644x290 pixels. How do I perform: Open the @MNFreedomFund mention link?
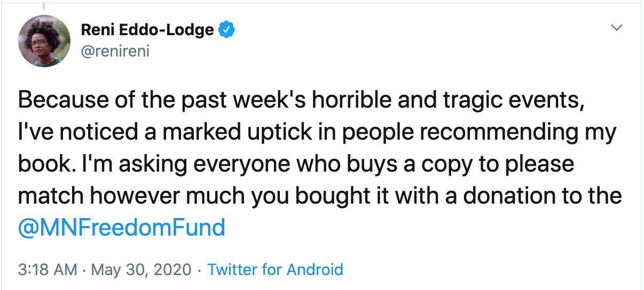[x=122, y=228]
